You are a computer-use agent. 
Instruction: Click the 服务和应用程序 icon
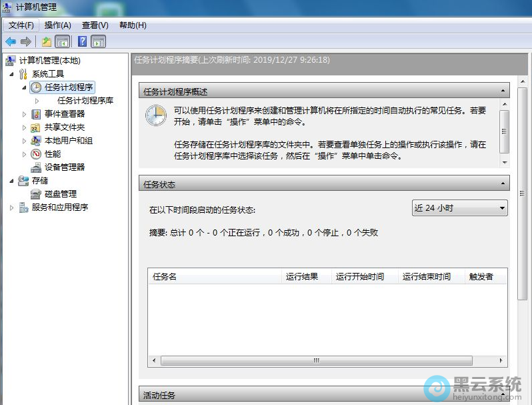point(23,208)
